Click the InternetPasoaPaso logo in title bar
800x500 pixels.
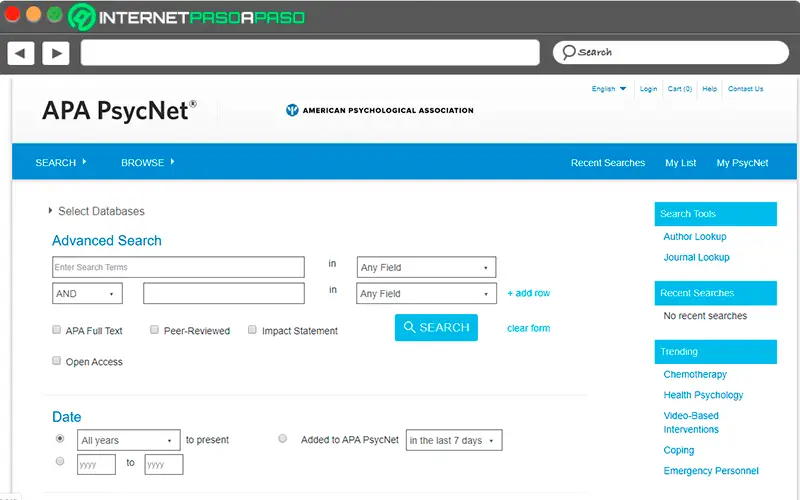click(187, 17)
